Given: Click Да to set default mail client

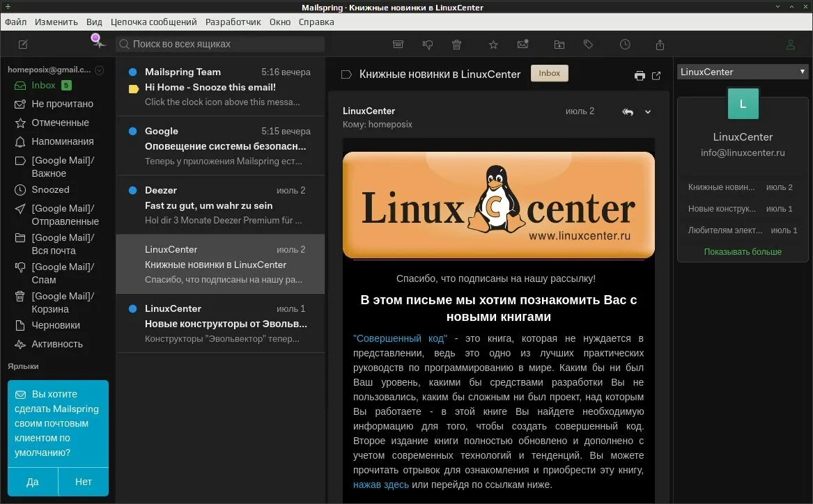Looking at the screenshot, I should click(33, 482).
